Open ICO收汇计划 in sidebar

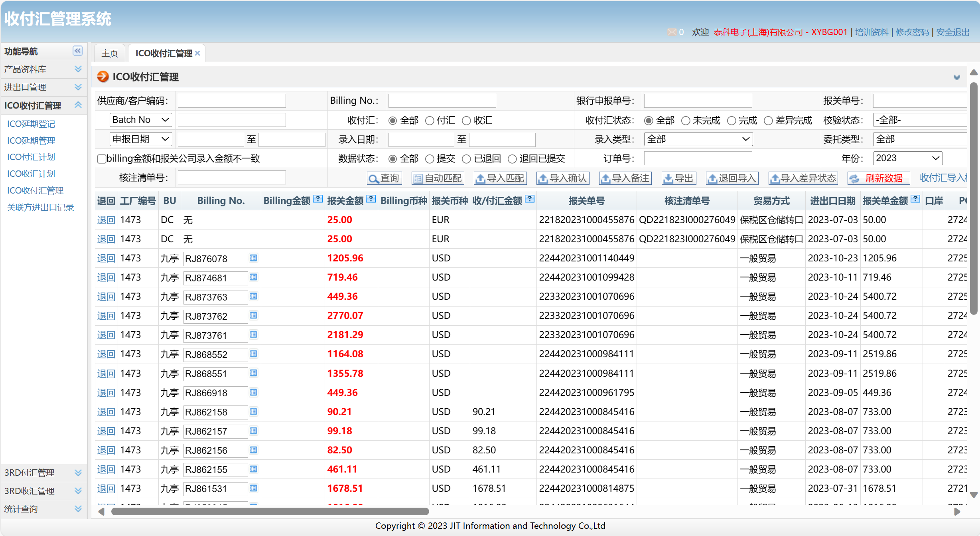tap(31, 174)
